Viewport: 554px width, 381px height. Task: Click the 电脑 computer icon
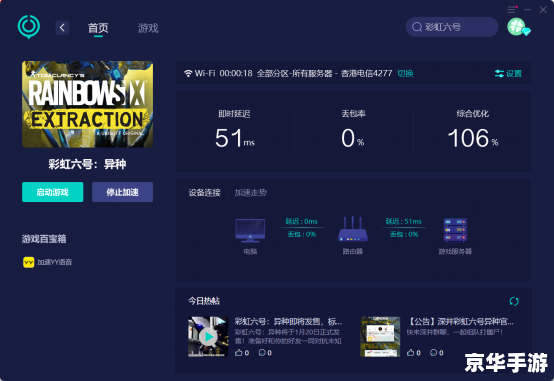(250, 230)
